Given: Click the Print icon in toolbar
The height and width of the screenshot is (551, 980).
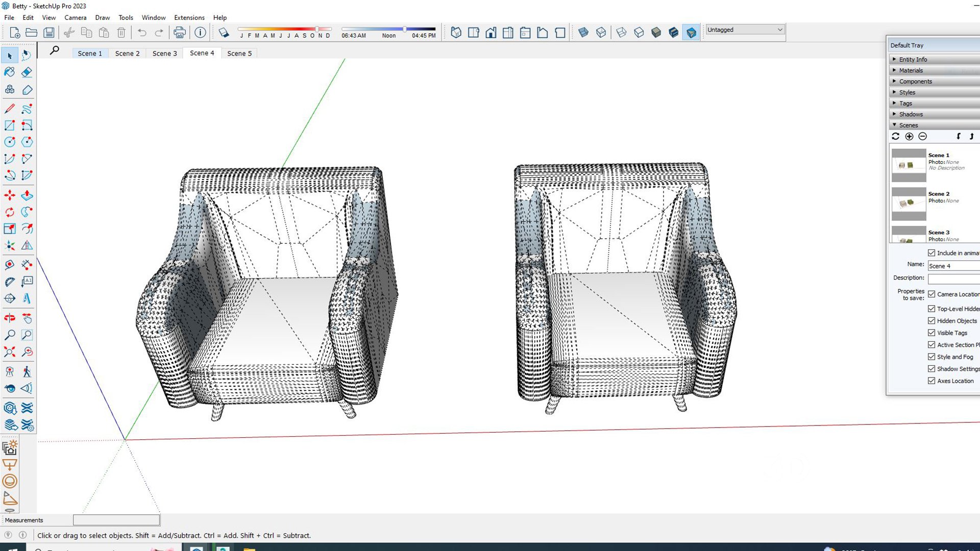Looking at the screenshot, I should pos(179,33).
